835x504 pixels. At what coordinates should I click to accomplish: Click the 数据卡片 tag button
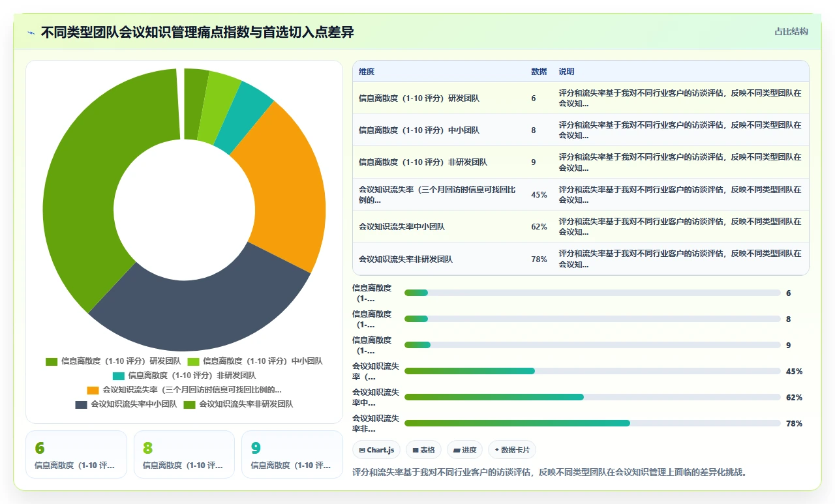click(x=512, y=450)
